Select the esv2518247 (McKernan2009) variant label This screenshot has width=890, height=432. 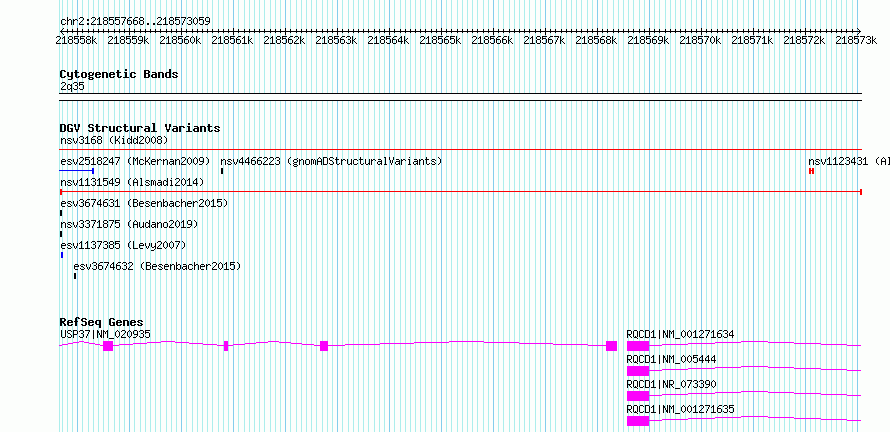click(135, 161)
